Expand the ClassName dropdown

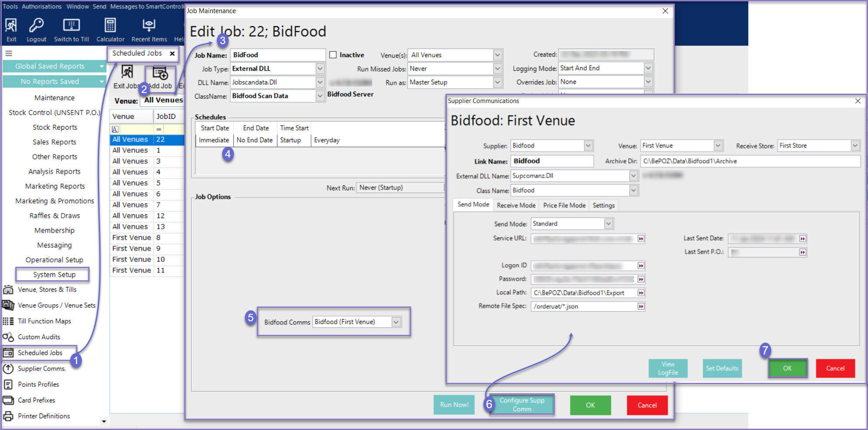click(320, 96)
